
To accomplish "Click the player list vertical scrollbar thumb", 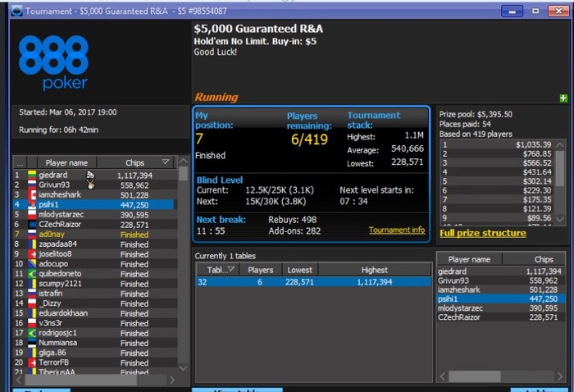I will (184, 174).
